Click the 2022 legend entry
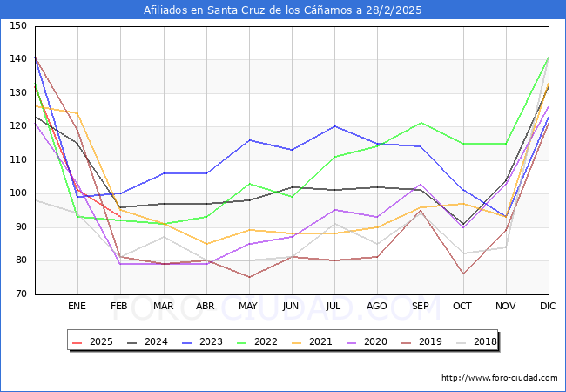This screenshot has width=566, height=392. (258, 341)
